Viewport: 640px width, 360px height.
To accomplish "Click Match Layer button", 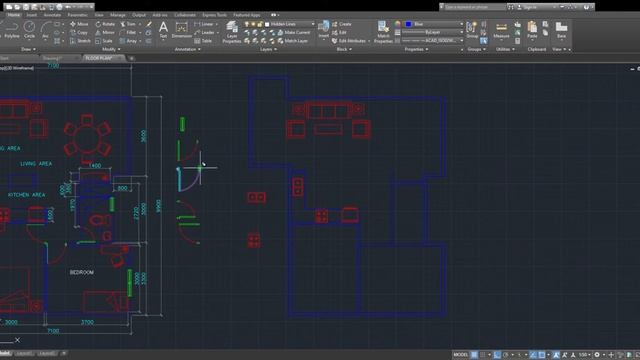I will (x=293, y=41).
